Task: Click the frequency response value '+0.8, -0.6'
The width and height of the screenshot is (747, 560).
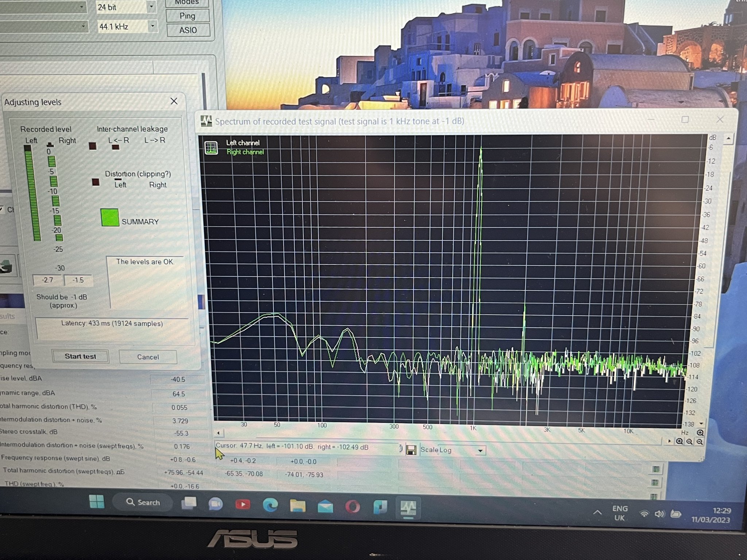Action: pos(183,459)
